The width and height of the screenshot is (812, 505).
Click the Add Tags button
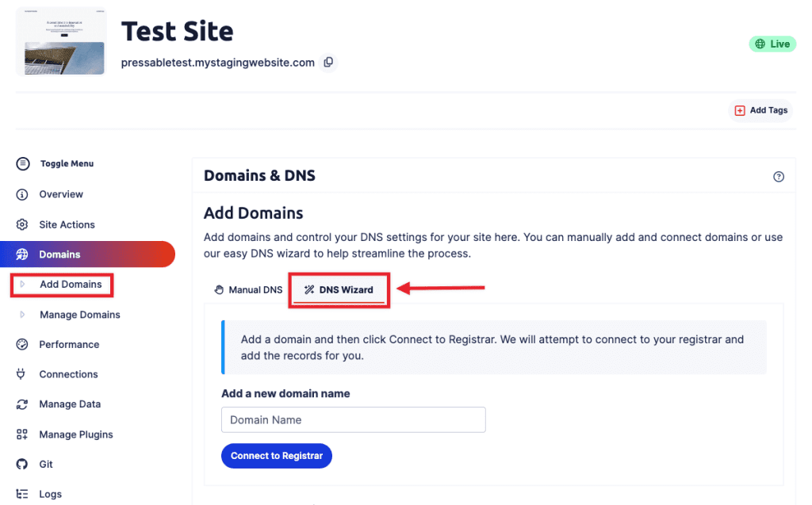click(x=760, y=110)
